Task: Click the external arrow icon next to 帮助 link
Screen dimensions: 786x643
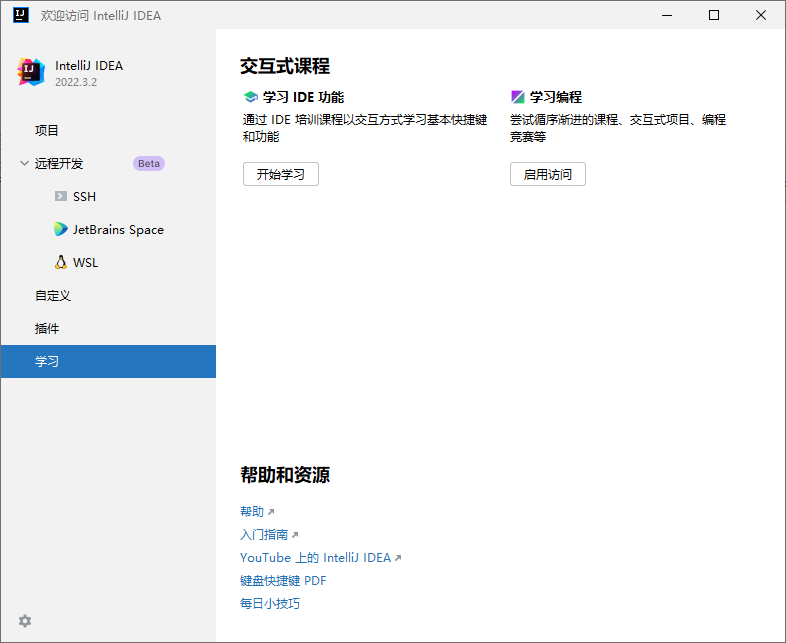Action: tap(271, 512)
